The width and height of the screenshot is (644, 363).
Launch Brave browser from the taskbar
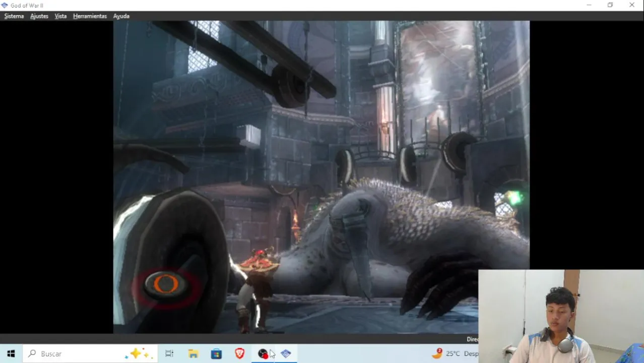(x=239, y=354)
